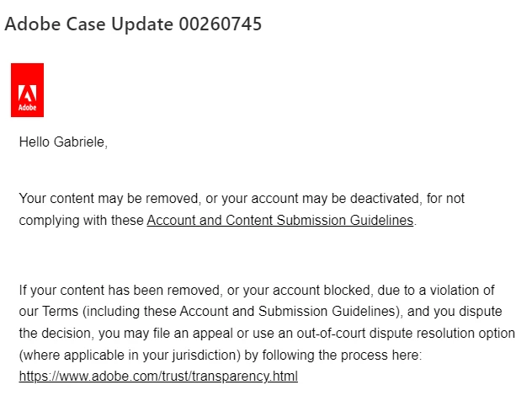Viewport: 532px width, 401px height.
Task: Click the 'If your content has been removed' line
Action: pos(120,291)
